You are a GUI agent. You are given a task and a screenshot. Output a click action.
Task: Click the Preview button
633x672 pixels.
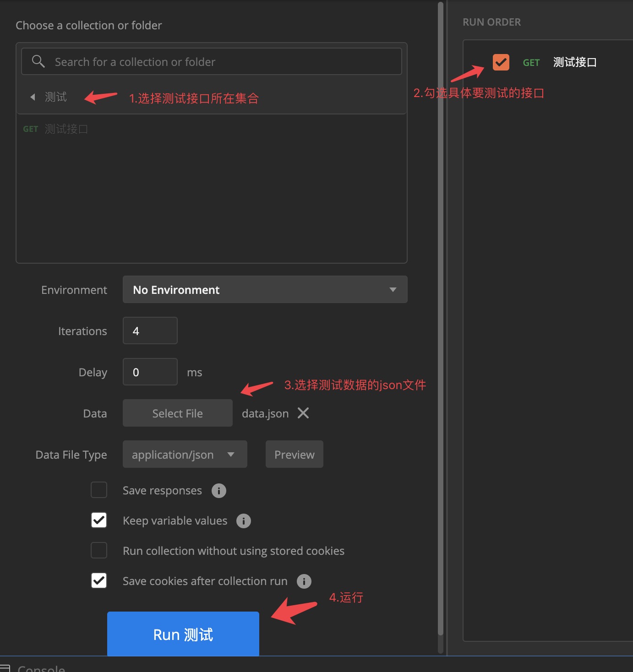click(x=295, y=454)
